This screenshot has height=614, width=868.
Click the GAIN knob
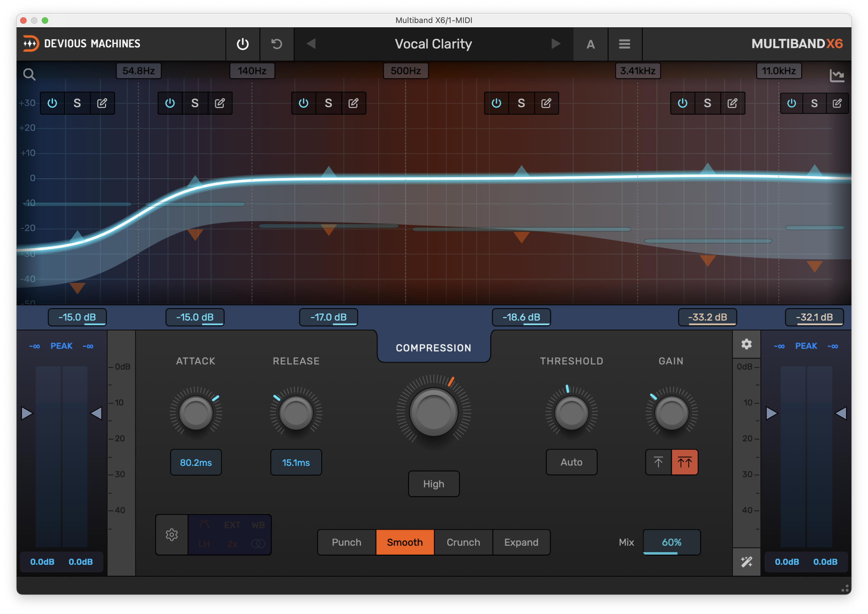coord(671,412)
